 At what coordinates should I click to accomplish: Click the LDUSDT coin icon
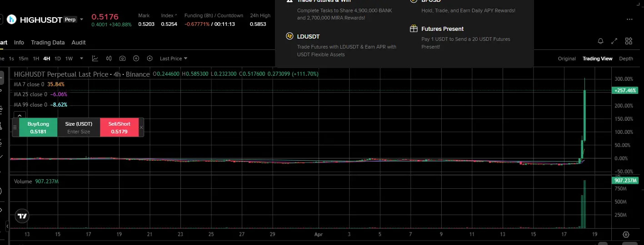coord(290,36)
